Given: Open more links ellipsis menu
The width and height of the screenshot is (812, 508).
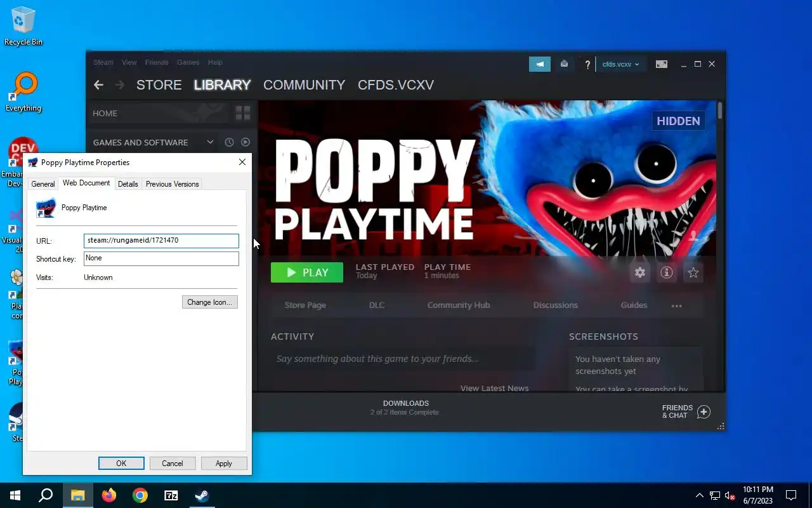Looking at the screenshot, I should coord(677,305).
